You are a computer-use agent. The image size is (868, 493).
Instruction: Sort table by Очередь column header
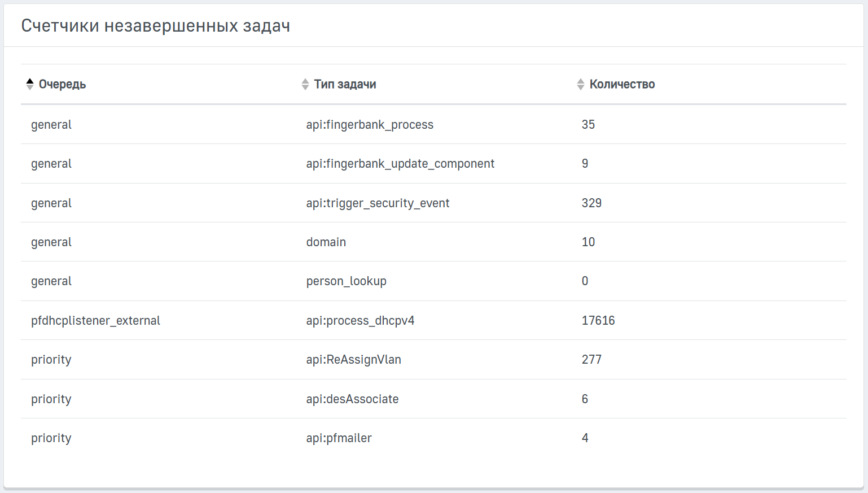pos(62,84)
